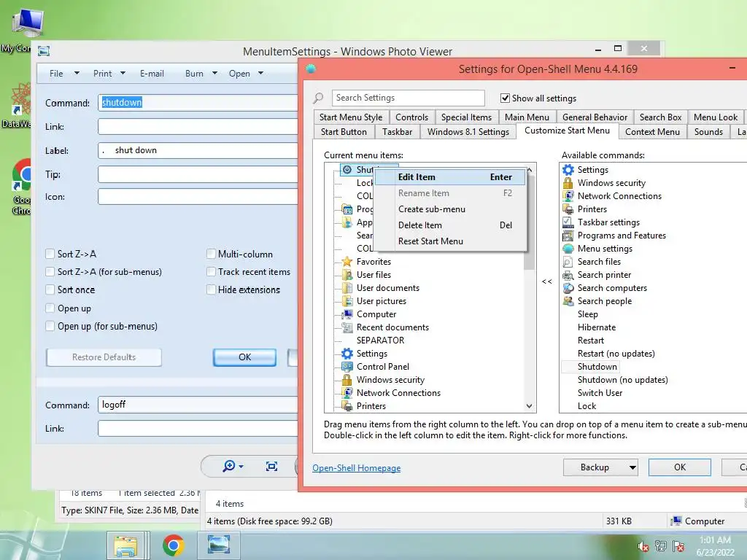Switch to the Context Menu tab
Screen dimensions: 747x560
pos(652,132)
